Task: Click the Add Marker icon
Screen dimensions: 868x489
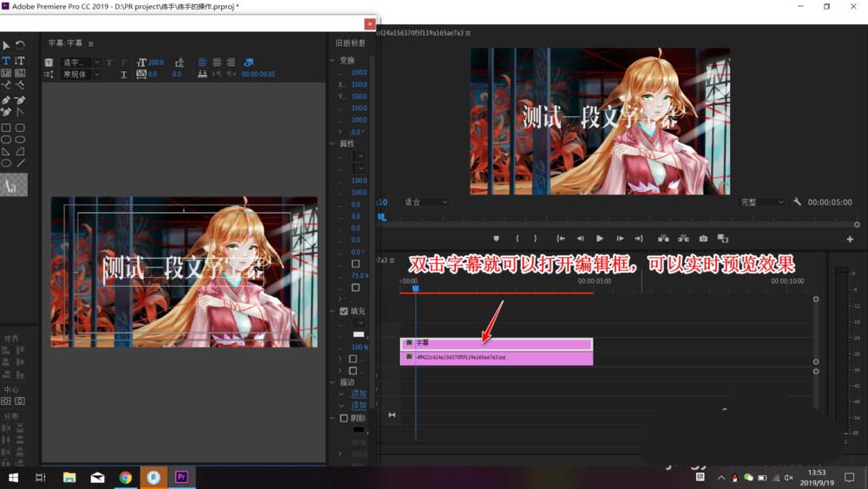Action: pyautogui.click(x=496, y=238)
